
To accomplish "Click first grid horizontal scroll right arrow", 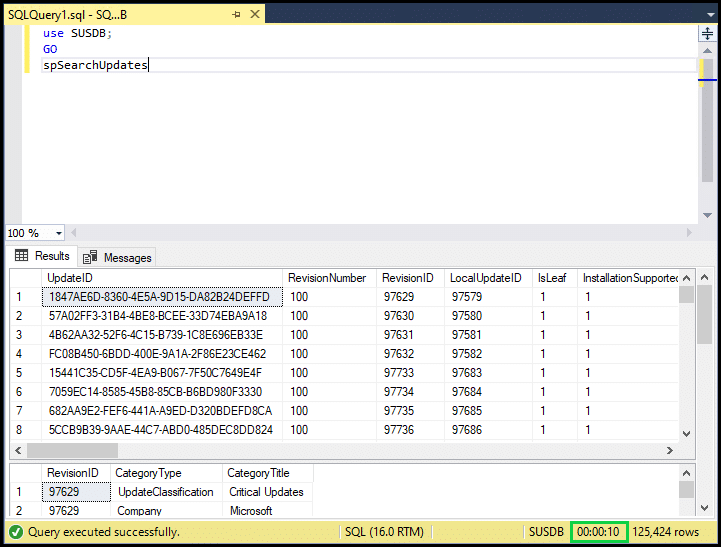I will (x=670, y=450).
